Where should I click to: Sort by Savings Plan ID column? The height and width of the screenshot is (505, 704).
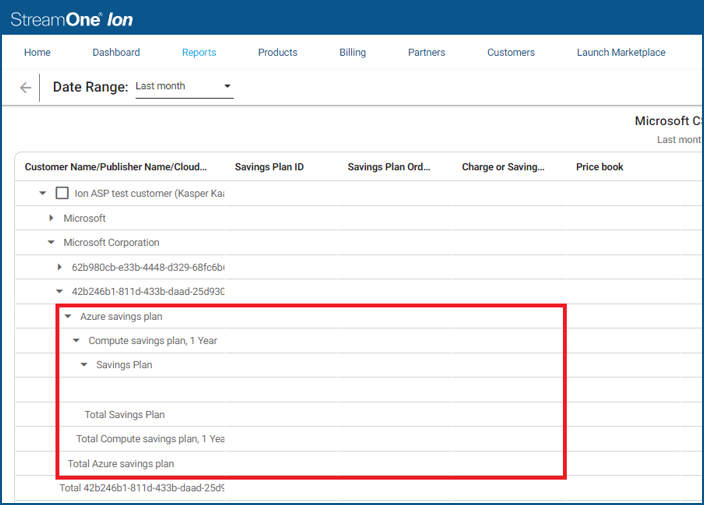point(269,167)
